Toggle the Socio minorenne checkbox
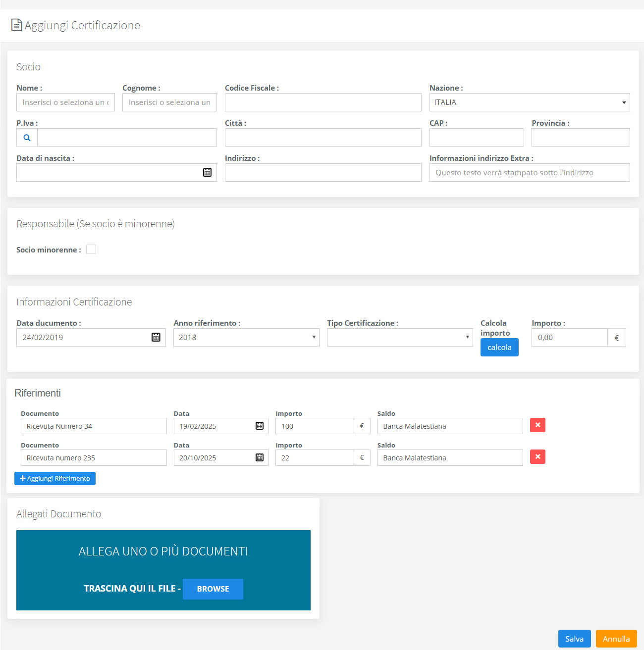 click(91, 250)
